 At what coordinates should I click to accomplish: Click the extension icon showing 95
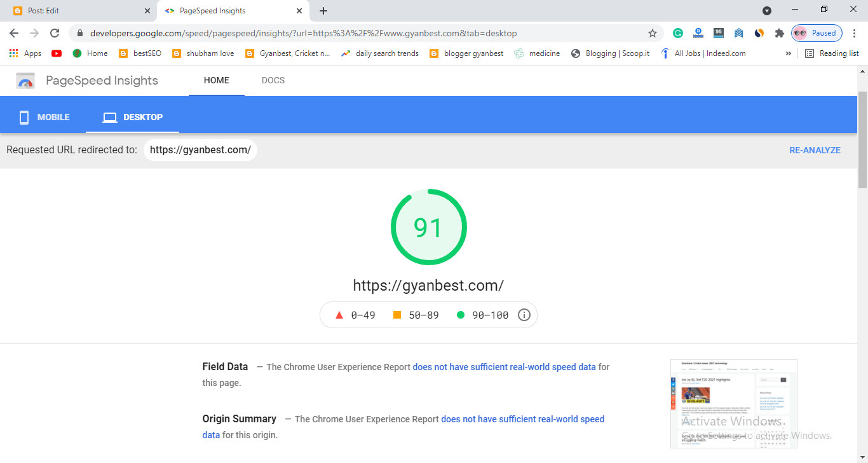(719, 32)
